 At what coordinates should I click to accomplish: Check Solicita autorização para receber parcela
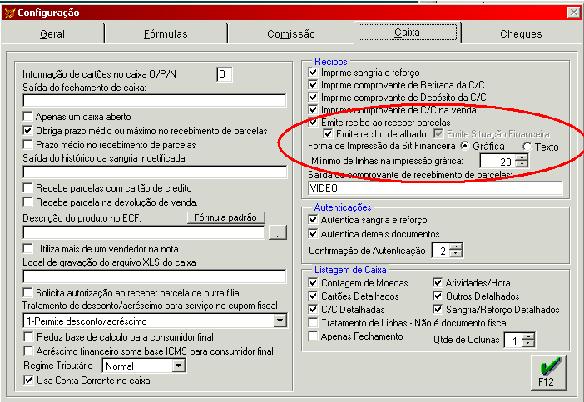[x=28, y=292]
